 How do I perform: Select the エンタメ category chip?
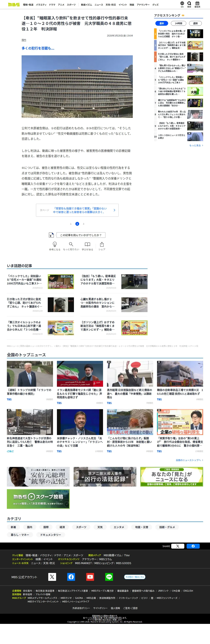tap(119, 527)
